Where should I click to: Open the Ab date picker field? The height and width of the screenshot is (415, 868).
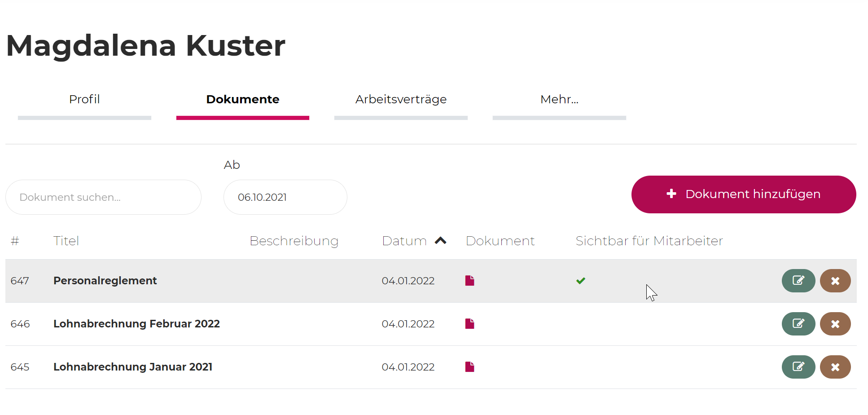(x=285, y=197)
